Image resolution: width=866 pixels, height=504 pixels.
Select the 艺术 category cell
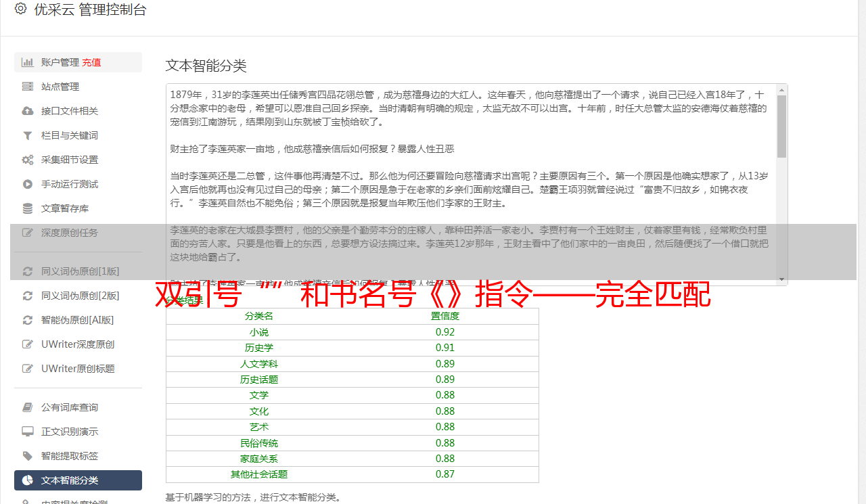[x=259, y=427]
